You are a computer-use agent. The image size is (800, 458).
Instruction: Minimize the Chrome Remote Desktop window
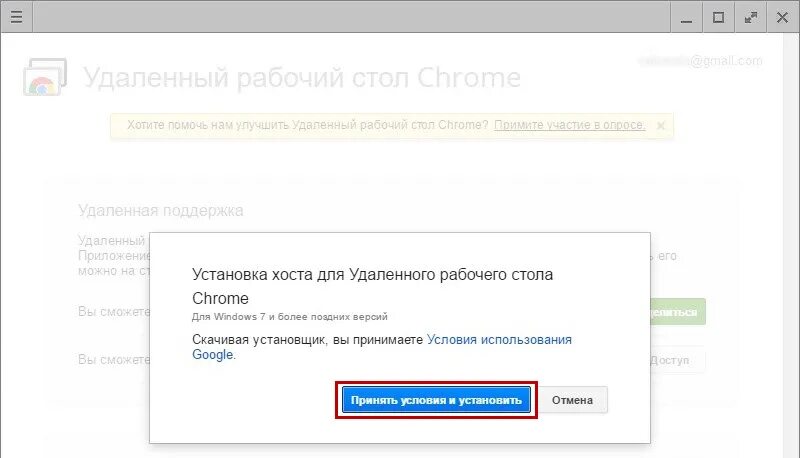686,17
